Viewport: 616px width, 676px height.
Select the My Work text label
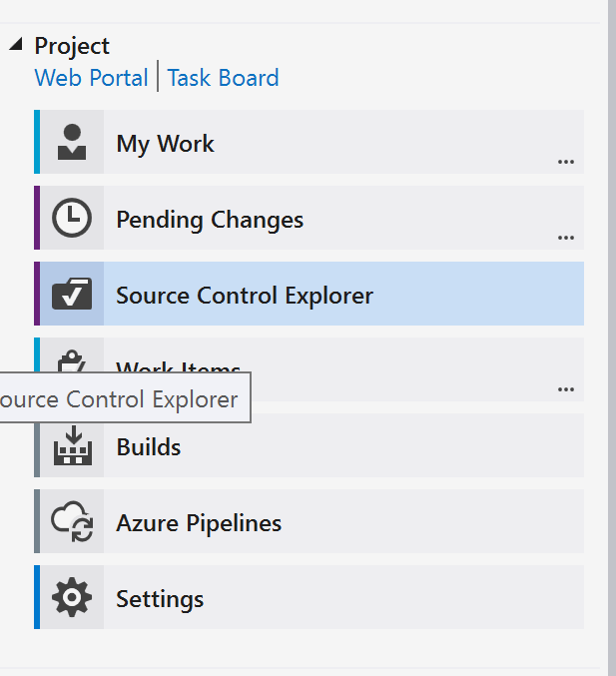click(165, 144)
